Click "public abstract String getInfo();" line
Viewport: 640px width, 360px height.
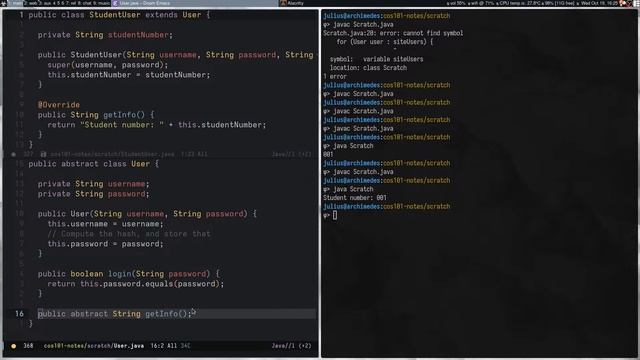115,314
